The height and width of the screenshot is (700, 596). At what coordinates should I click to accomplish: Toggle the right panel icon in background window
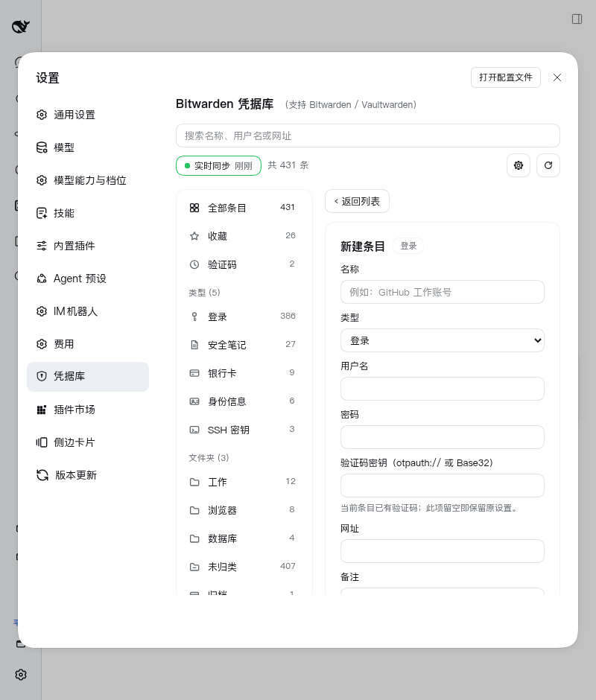pos(577,19)
